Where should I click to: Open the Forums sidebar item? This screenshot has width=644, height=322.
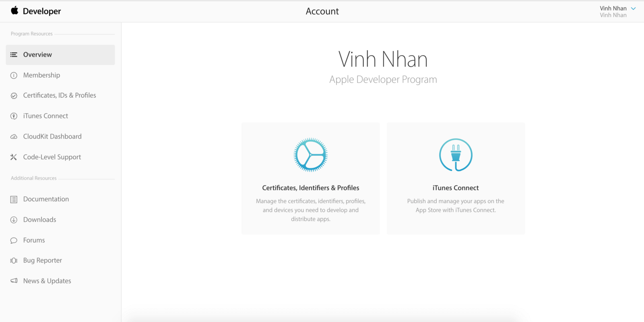point(34,240)
